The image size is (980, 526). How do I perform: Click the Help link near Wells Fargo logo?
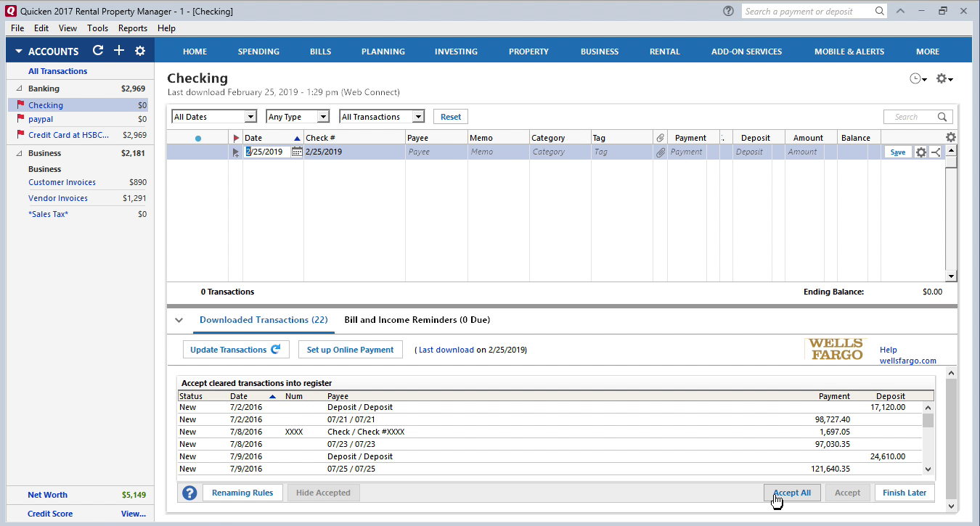pyautogui.click(x=889, y=350)
